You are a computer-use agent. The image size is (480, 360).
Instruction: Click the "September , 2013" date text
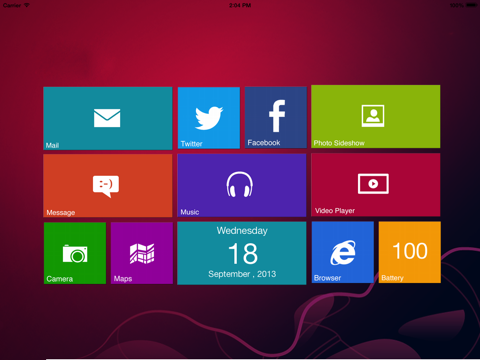(242, 274)
